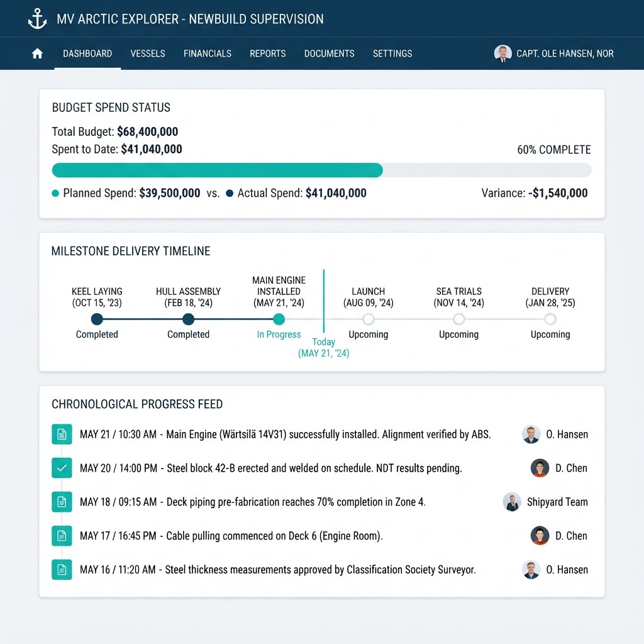The image size is (644, 644).
Task: Open the Settings tab
Action: pos(392,54)
